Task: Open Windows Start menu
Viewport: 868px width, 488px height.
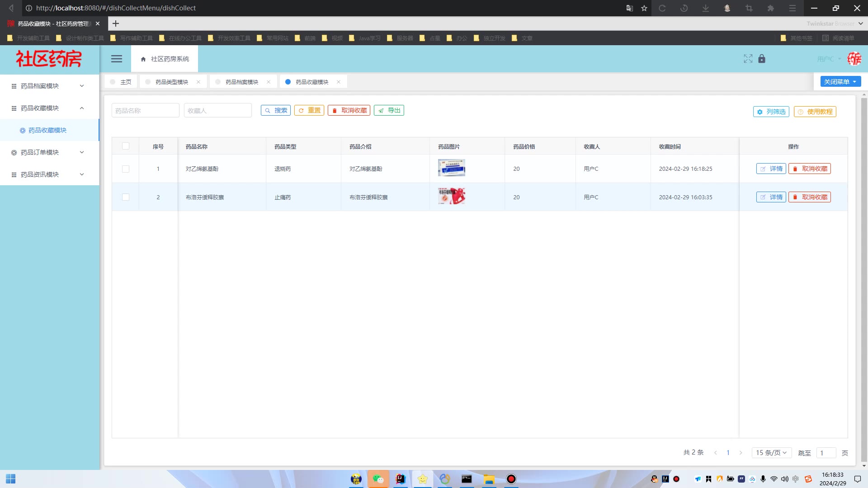Action: click(x=11, y=479)
